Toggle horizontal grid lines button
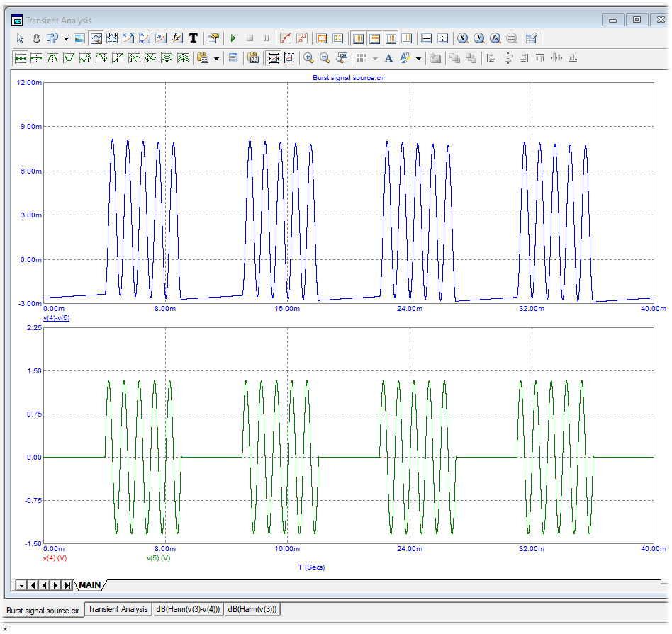 (374, 38)
